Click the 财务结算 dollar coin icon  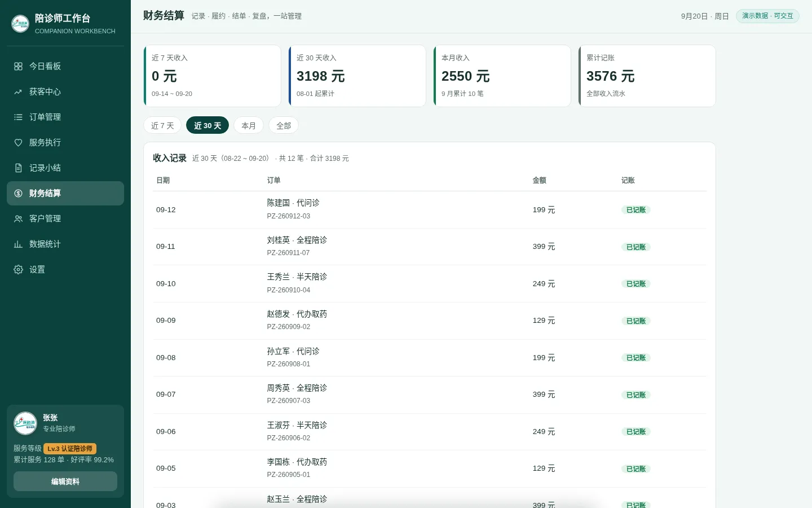click(x=18, y=194)
